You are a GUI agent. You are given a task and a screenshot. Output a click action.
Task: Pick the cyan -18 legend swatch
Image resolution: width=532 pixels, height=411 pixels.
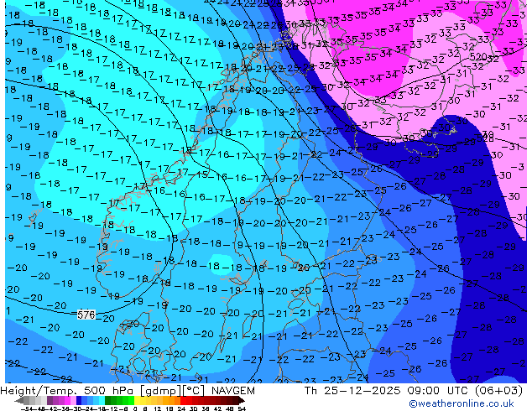102,400
